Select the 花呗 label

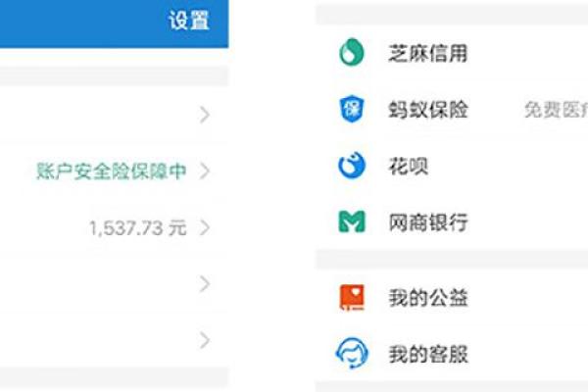408,167
